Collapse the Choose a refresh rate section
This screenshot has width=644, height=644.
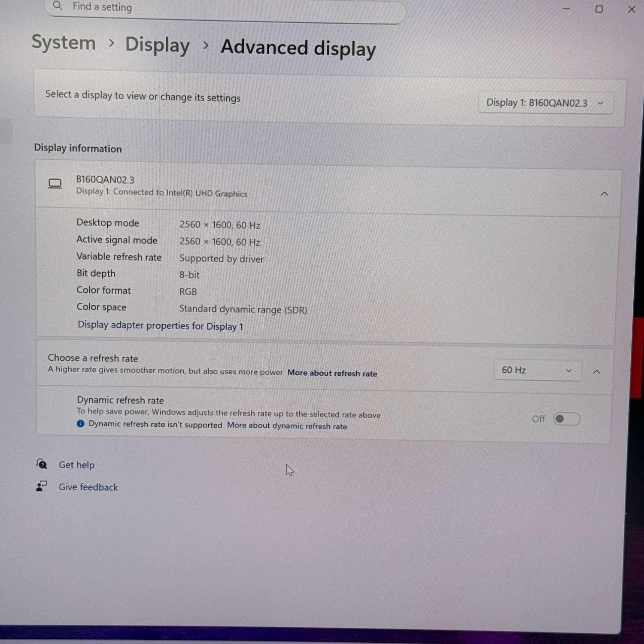coord(597,372)
